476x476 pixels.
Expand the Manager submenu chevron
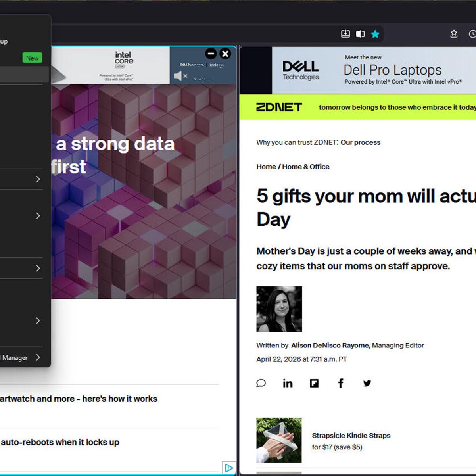tap(38, 357)
